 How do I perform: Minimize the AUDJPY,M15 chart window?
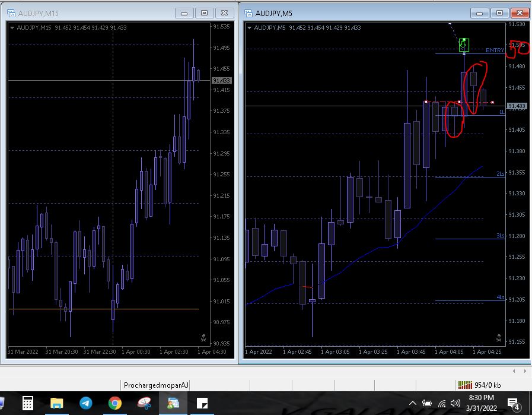tap(184, 13)
